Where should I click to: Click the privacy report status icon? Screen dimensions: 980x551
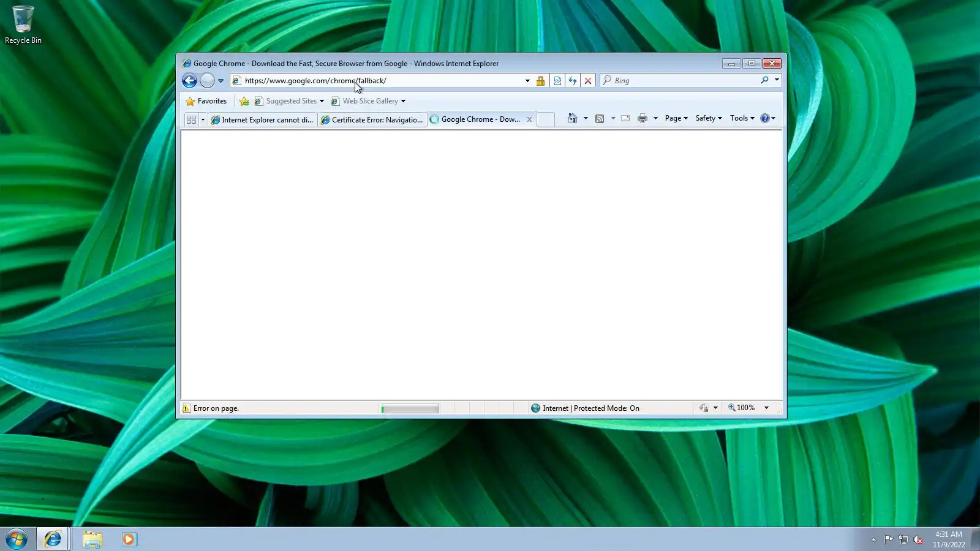tap(704, 408)
